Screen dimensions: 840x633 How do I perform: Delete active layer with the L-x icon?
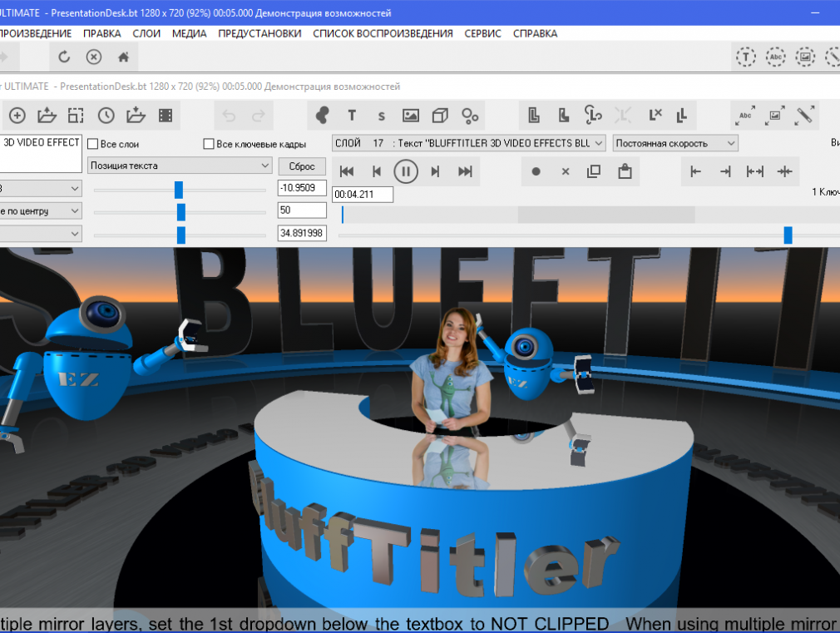tap(655, 115)
